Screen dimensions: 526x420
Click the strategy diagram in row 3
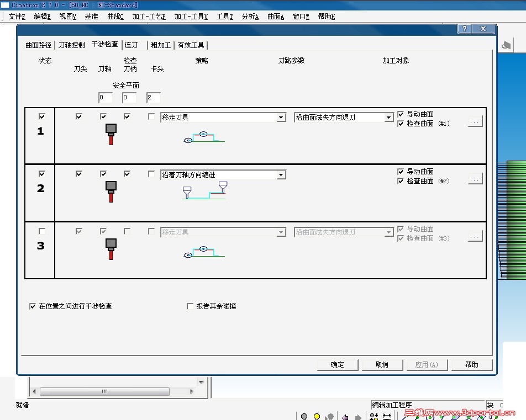click(x=204, y=252)
